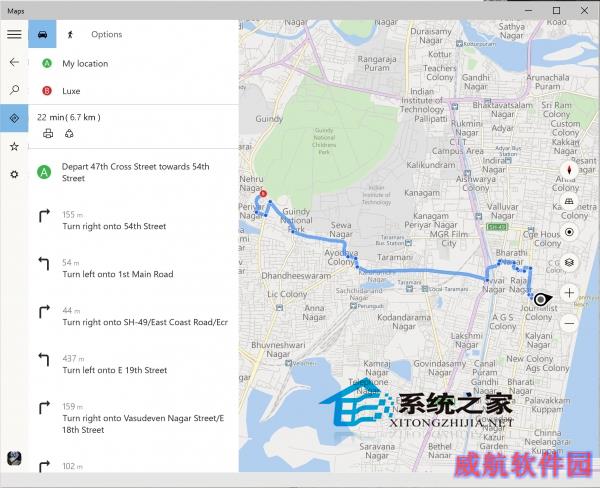Zoom out with the minus button
Screen dimensions: 600x488
569,323
